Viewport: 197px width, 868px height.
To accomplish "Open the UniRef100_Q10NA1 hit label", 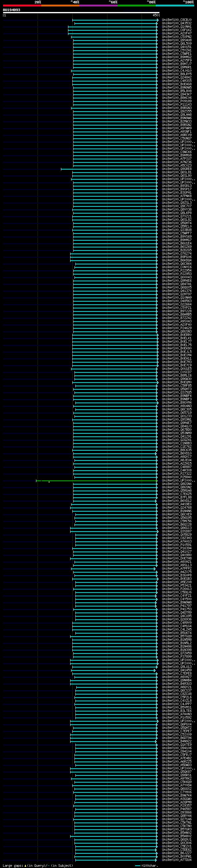I will [x=176, y=26].
